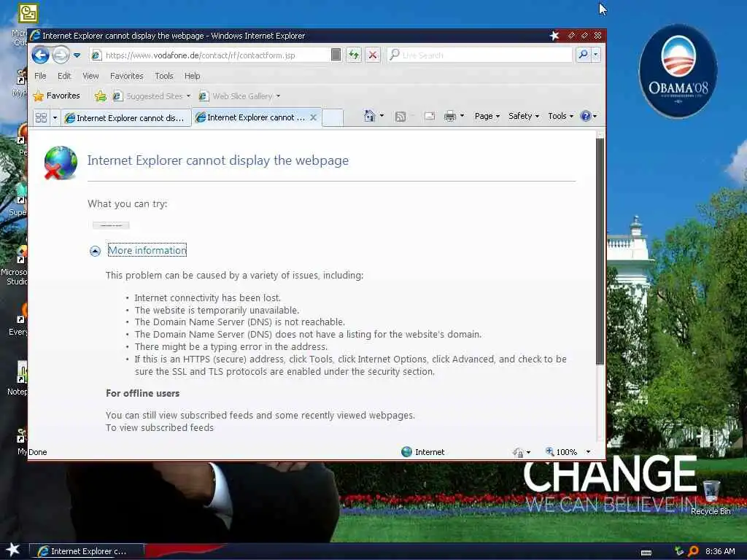
Task: Click the small button under What you can try
Action: (x=111, y=225)
